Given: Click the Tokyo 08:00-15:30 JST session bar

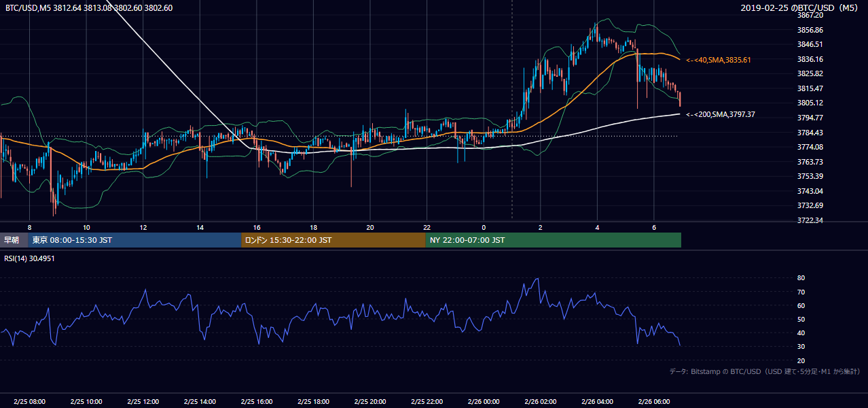Looking at the screenshot, I should 134,240.
